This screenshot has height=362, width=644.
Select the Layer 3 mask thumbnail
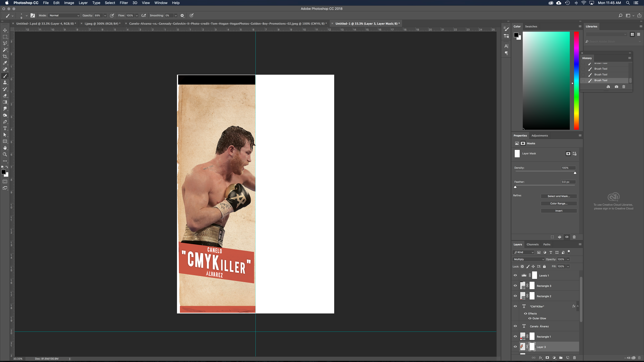coord(532,347)
